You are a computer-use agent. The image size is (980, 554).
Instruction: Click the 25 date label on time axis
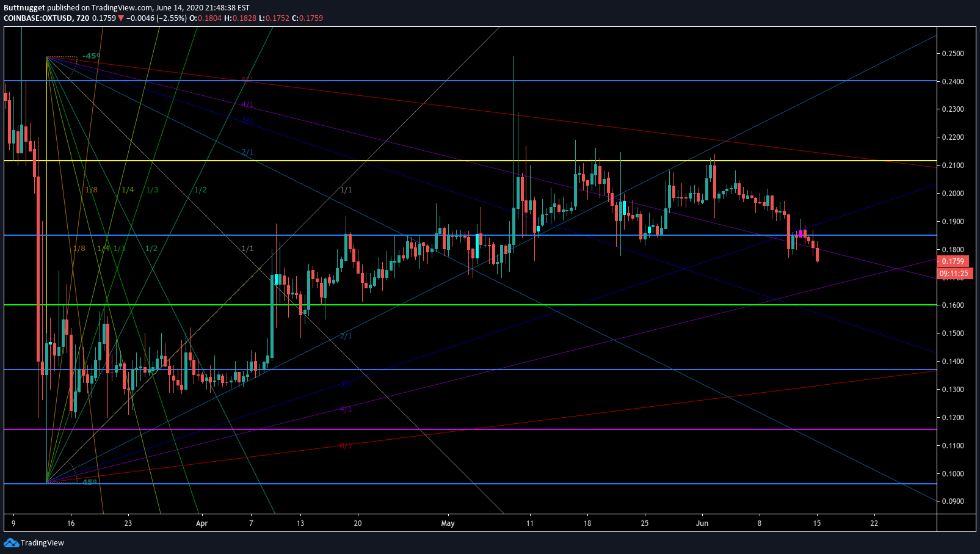pos(645,523)
